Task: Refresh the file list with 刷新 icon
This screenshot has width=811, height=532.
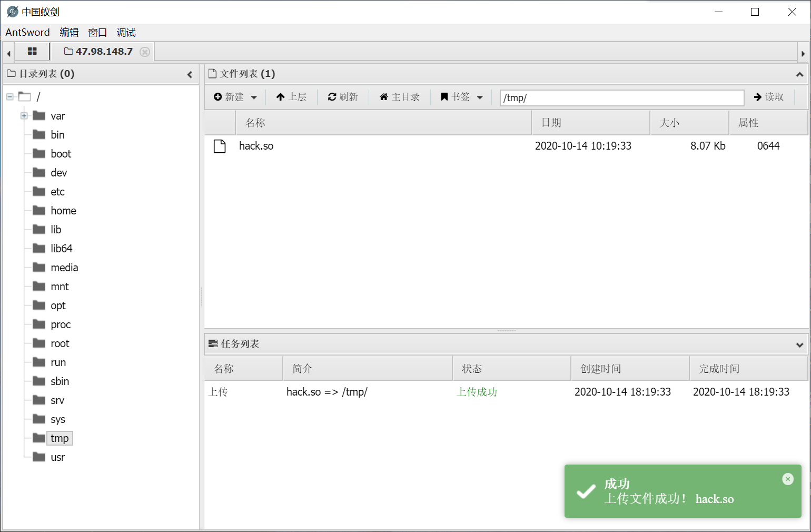Action: click(x=332, y=97)
